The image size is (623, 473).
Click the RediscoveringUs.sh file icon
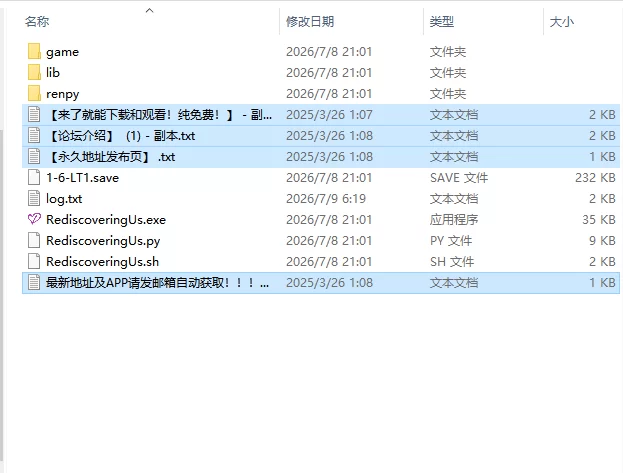tap(34, 261)
